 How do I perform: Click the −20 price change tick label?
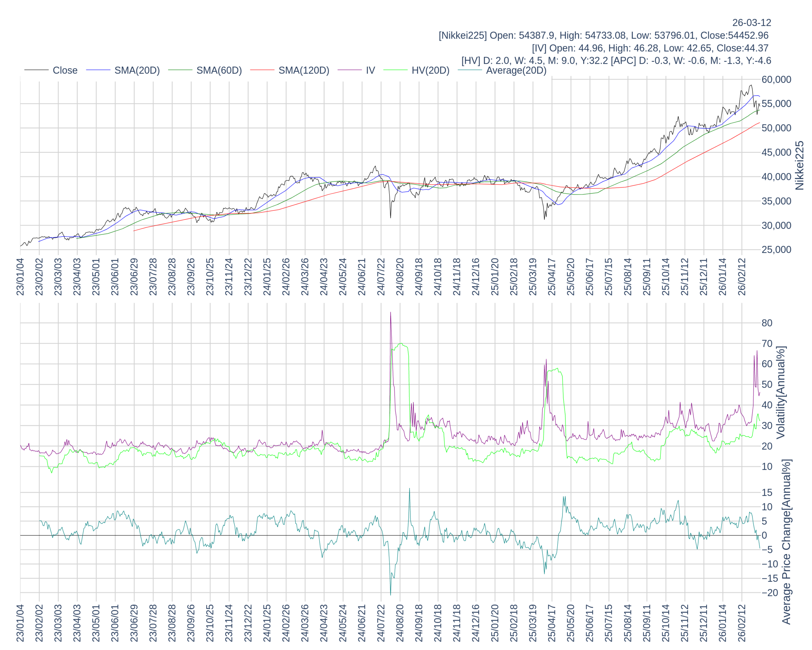[769, 593]
